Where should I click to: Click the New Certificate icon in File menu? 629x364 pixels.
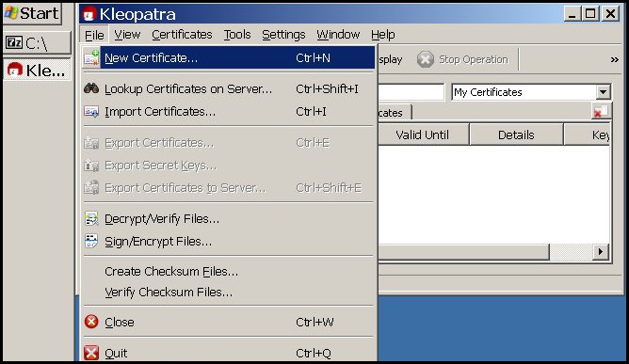tap(91, 57)
